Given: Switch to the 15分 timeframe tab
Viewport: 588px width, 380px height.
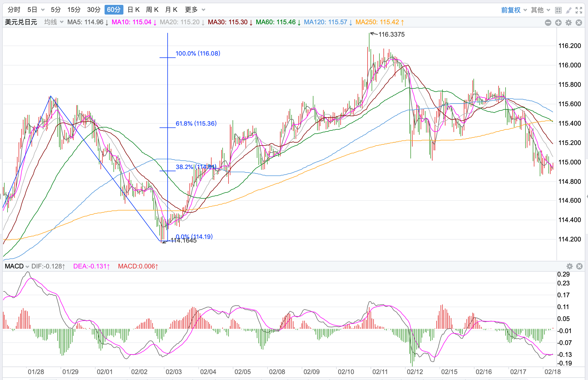Looking at the screenshot, I should [x=74, y=10].
